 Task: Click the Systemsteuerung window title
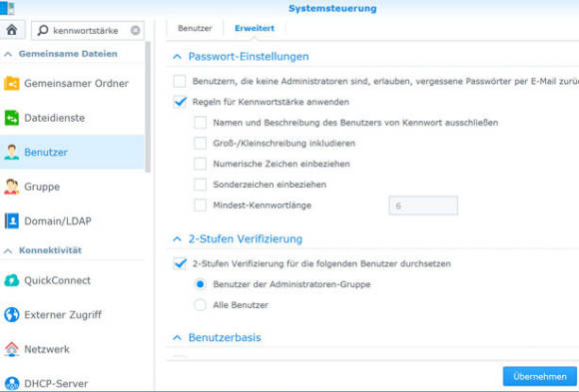pyautogui.click(x=332, y=8)
